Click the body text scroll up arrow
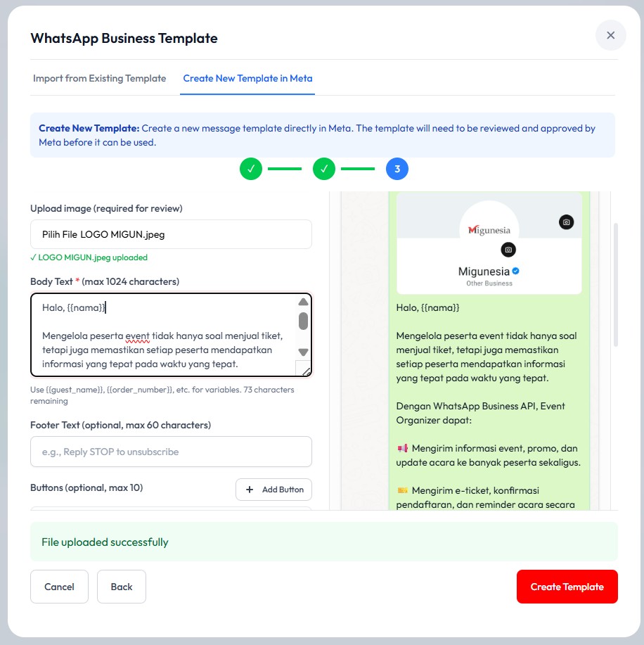Screen dimensions: 644x645 pos(303,302)
